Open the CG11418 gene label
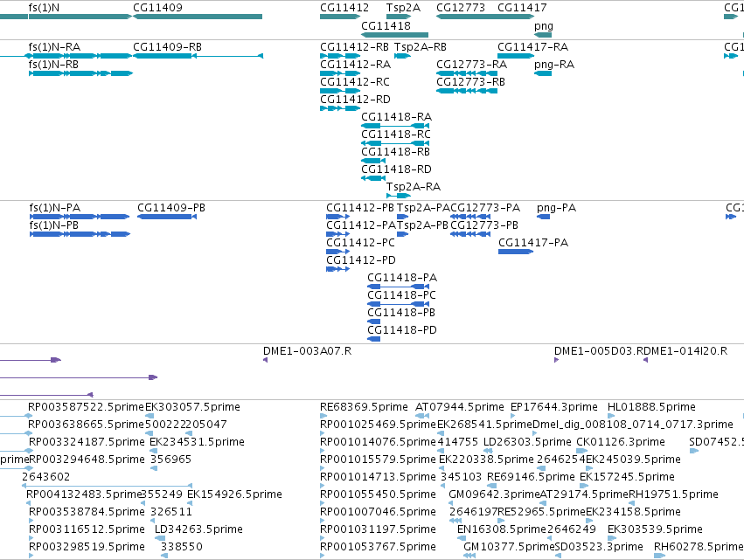744x560 pixels. tap(386, 25)
